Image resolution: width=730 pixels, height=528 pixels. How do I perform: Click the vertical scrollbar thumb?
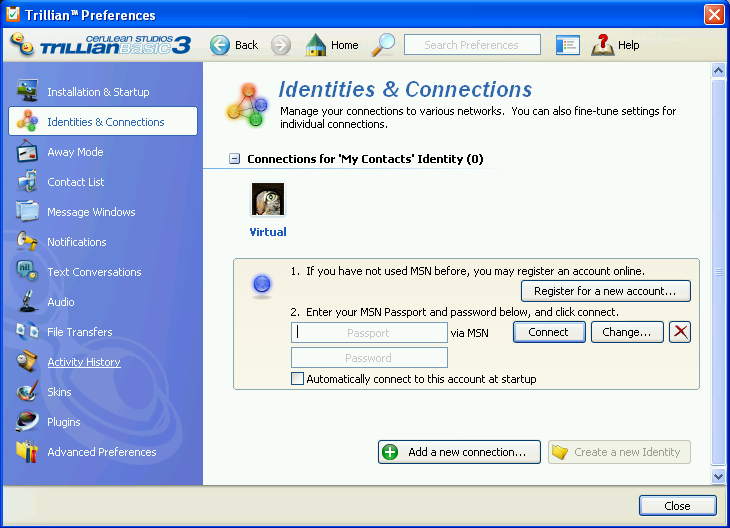(x=718, y=272)
